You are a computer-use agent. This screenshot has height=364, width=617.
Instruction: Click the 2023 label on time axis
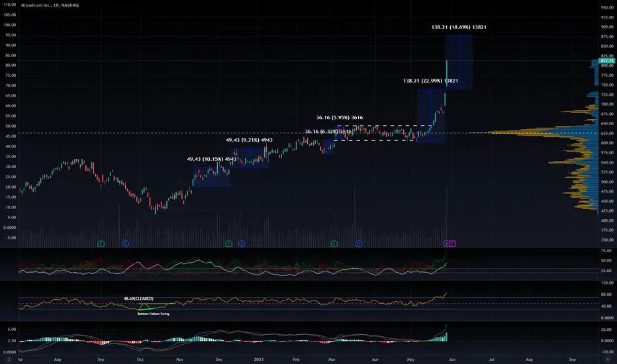click(x=259, y=359)
